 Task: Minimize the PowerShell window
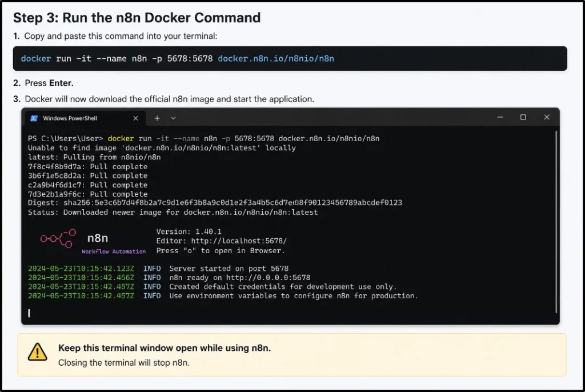click(x=500, y=117)
